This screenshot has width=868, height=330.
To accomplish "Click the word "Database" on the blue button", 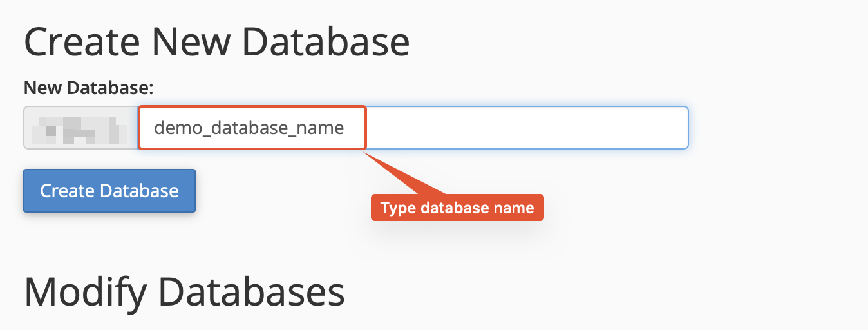I will click(x=140, y=191).
